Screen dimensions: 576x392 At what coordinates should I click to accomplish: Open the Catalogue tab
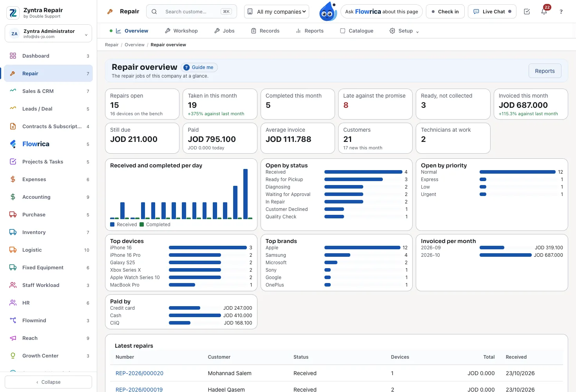357,31
